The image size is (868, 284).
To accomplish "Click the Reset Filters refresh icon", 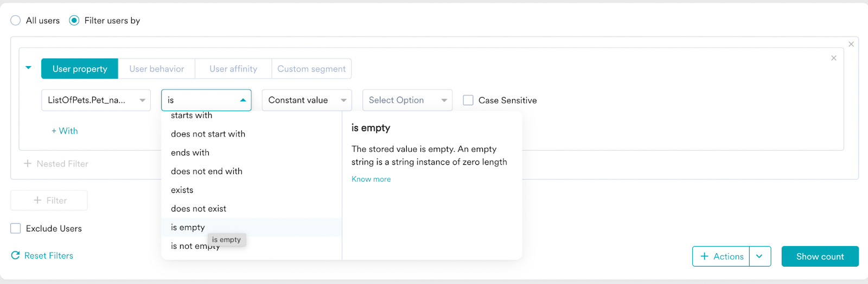I will (x=15, y=255).
